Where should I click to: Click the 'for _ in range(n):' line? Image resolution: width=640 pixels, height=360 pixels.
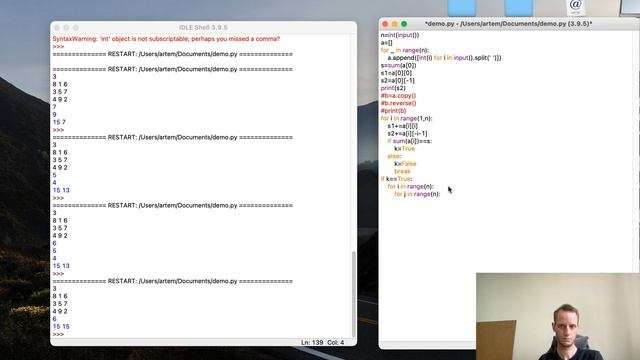click(x=405, y=50)
